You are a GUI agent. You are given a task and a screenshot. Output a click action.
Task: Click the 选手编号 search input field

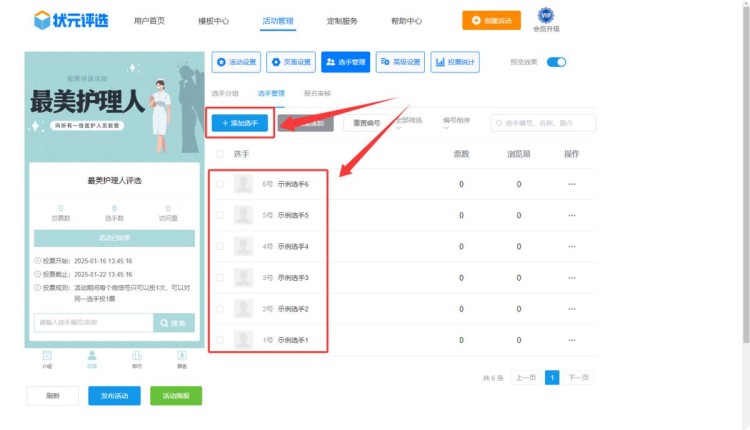coord(548,123)
